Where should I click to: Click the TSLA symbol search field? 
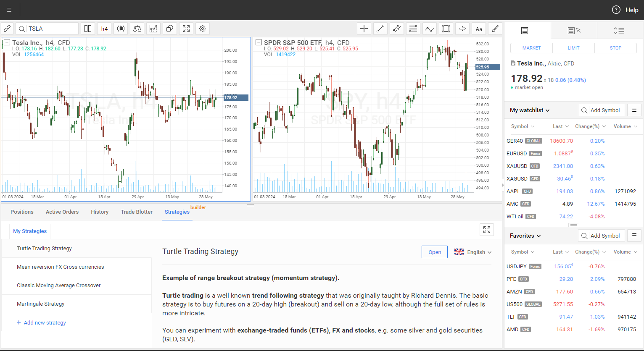point(47,29)
